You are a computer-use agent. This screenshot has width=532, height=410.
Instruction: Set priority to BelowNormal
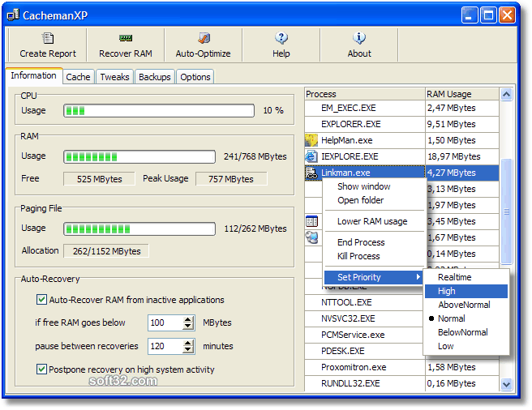(x=466, y=332)
